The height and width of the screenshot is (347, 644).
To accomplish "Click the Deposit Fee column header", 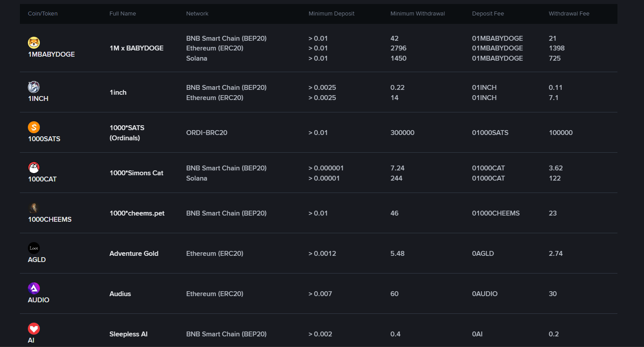I will (x=488, y=14).
